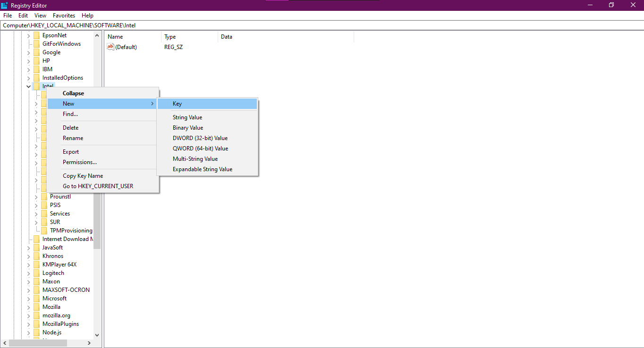Viewport: 644px width, 348px height.
Task: Choose "String Value" from the New submenu
Action: coord(186,117)
